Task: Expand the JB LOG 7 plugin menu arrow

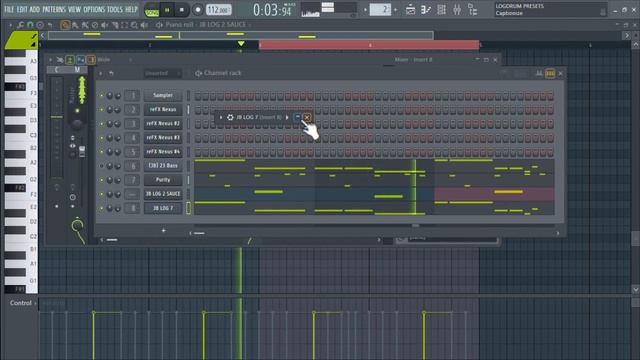Action: click(x=221, y=117)
